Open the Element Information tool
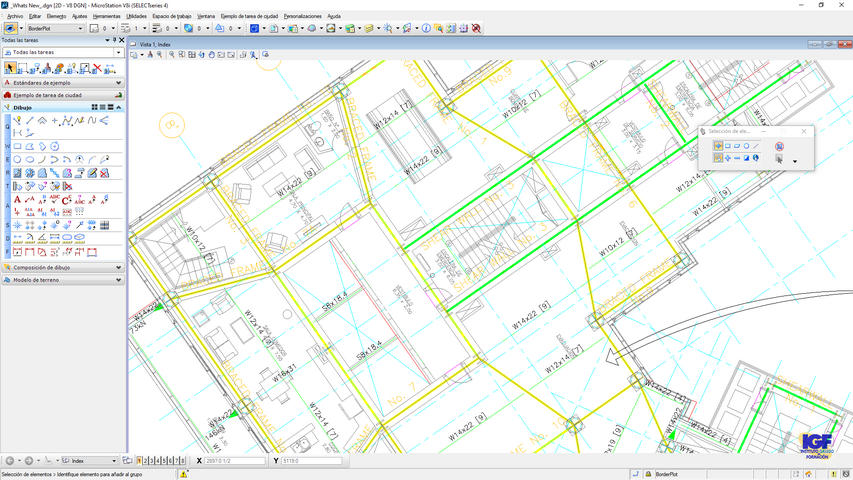Screen dimensions: 853x480 [x=426, y=28]
